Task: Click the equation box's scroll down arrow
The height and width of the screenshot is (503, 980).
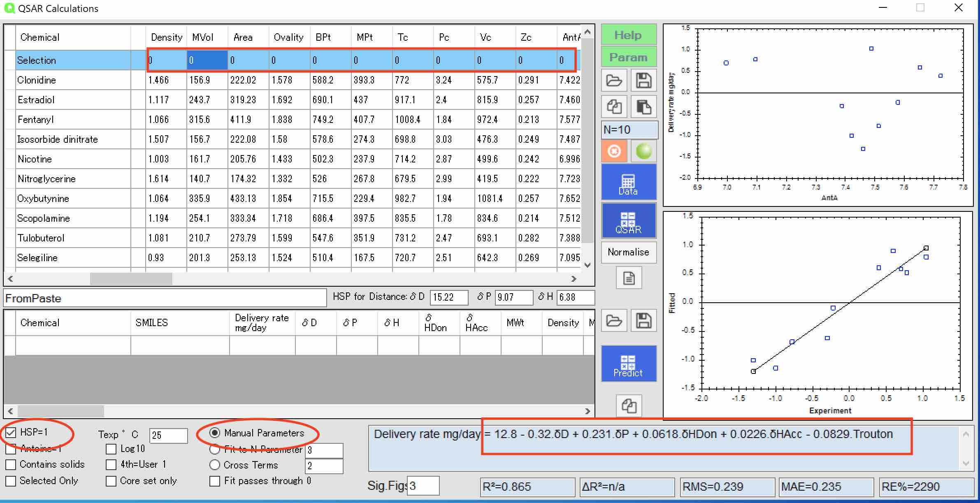Action: pyautogui.click(x=966, y=464)
